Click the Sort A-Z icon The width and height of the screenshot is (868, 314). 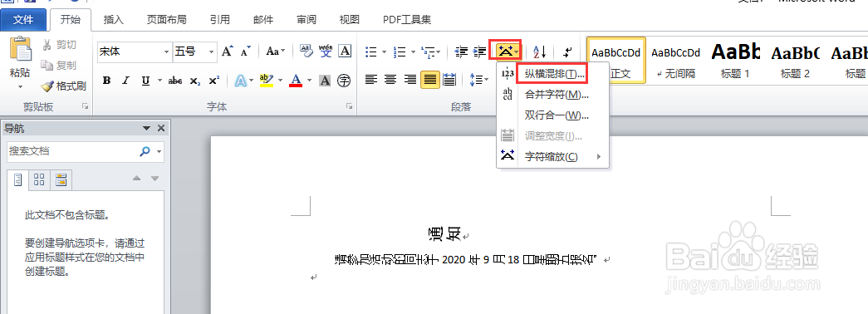(x=540, y=52)
